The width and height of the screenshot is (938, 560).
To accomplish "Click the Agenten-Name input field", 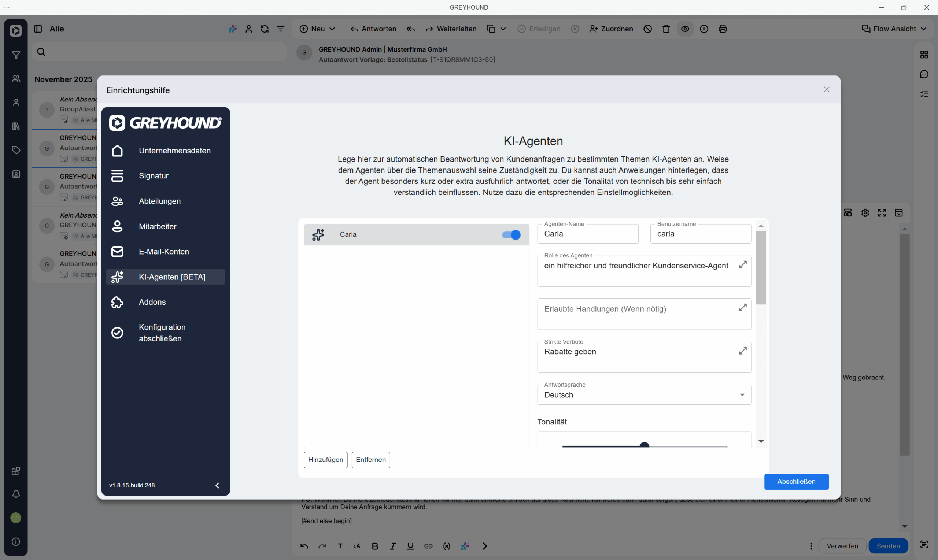I will tap(588, 234).
